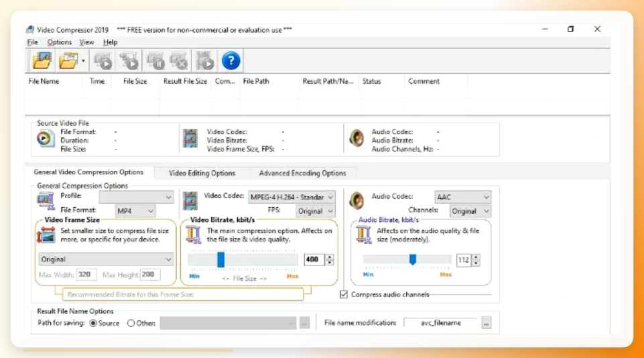
Task: Expand the Profile dropdown
Action: pyautogui.click(x=136, y=197)
